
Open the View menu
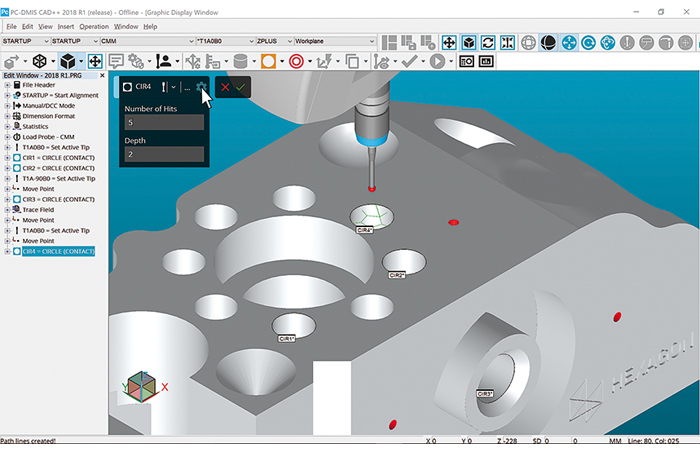(x=45, y=27)
